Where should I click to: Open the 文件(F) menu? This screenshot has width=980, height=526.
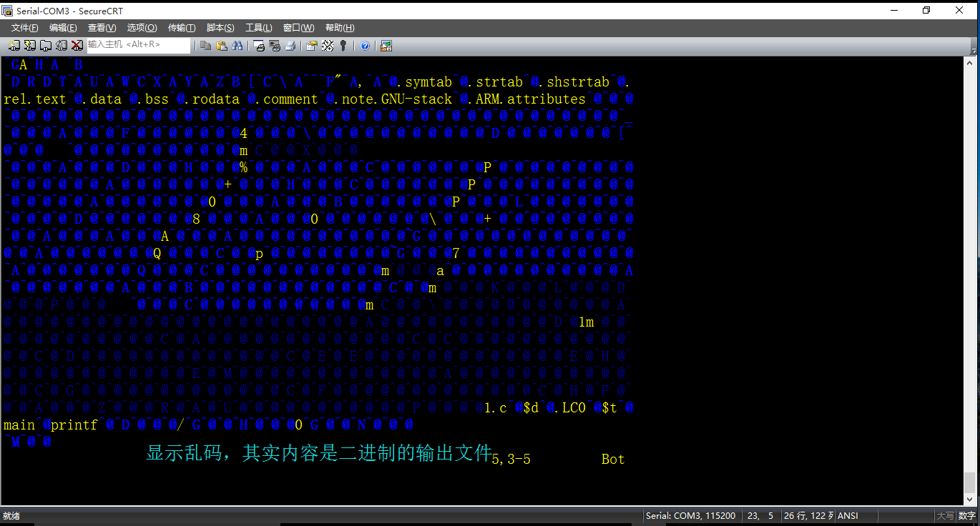[x=24, y=28]
